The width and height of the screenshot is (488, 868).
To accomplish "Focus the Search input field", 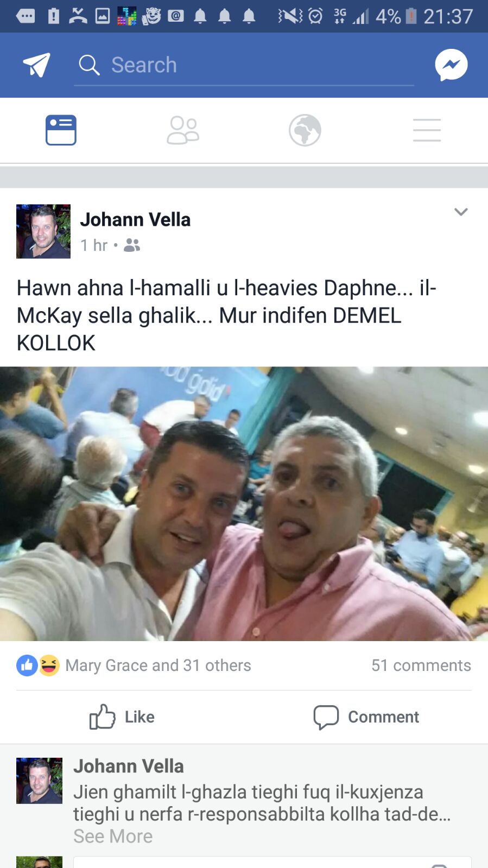I will coord(244,65).
